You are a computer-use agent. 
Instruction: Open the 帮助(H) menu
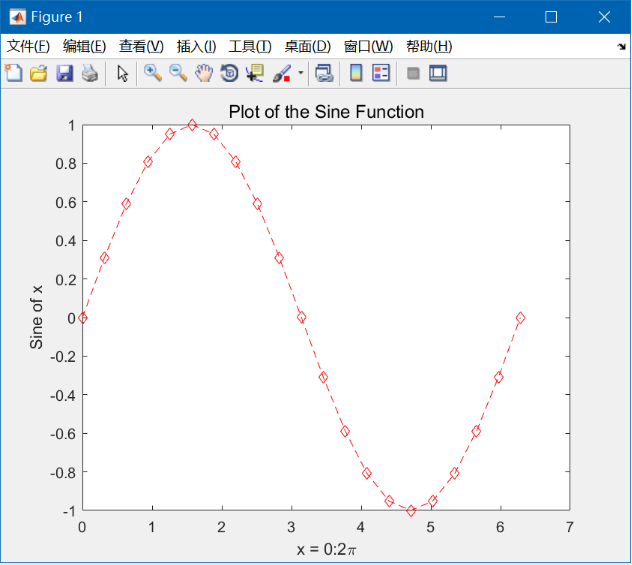pos(429,46)
